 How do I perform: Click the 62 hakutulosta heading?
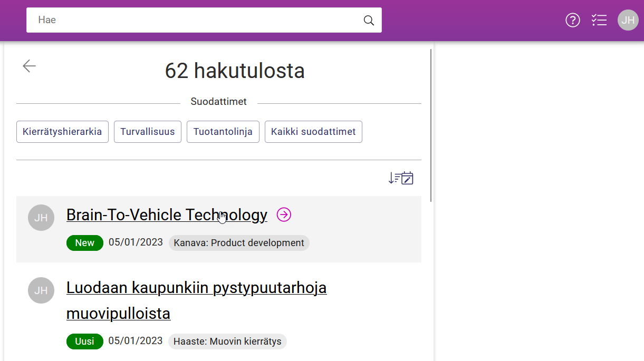point(235,71)
